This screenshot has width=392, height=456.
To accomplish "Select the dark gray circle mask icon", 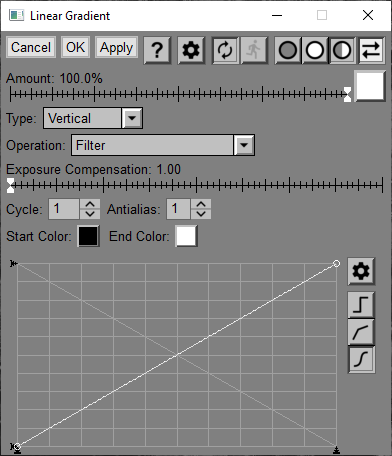I will pos(288,50).
